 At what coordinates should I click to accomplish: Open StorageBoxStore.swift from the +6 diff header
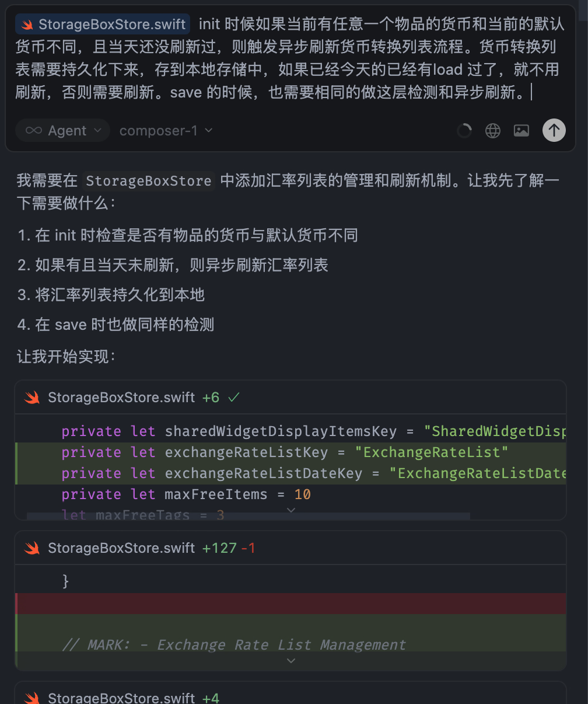[121, 398]
